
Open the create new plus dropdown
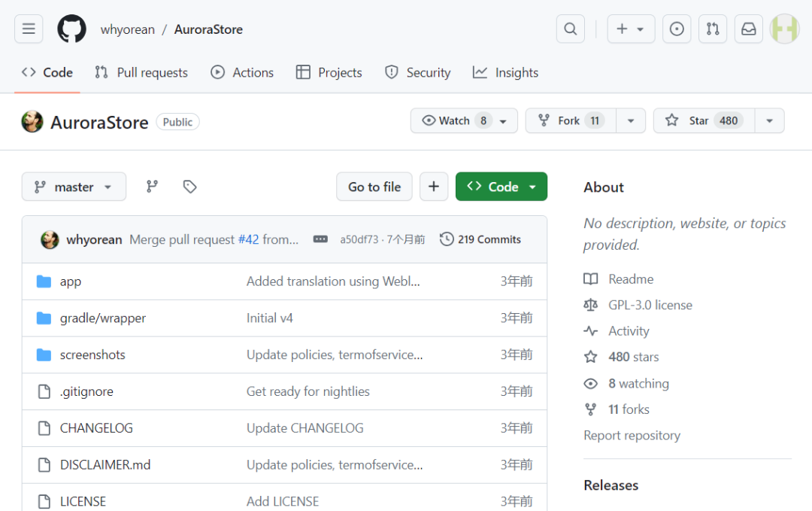pos(631,29)
